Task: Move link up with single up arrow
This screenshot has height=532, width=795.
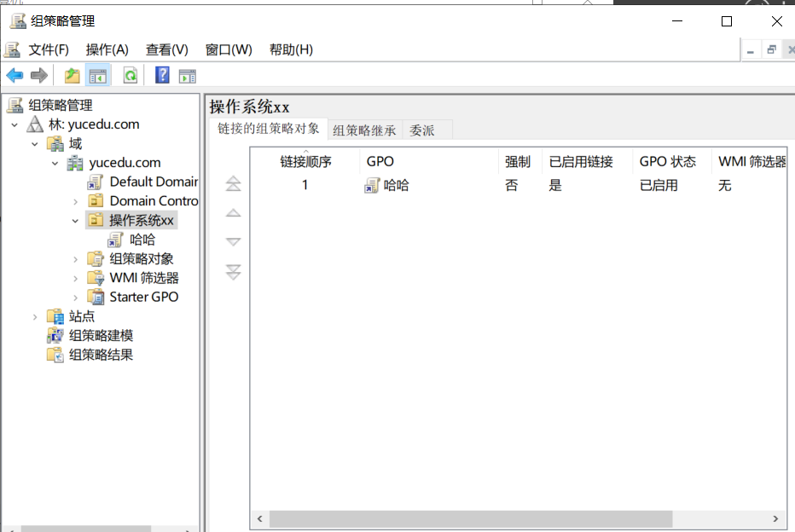Action: [233, 213]
